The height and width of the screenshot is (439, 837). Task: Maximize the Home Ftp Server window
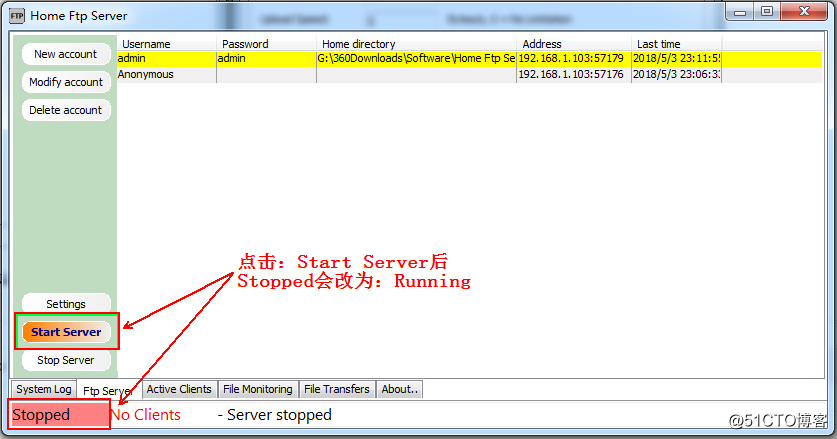tap(767, 12)
